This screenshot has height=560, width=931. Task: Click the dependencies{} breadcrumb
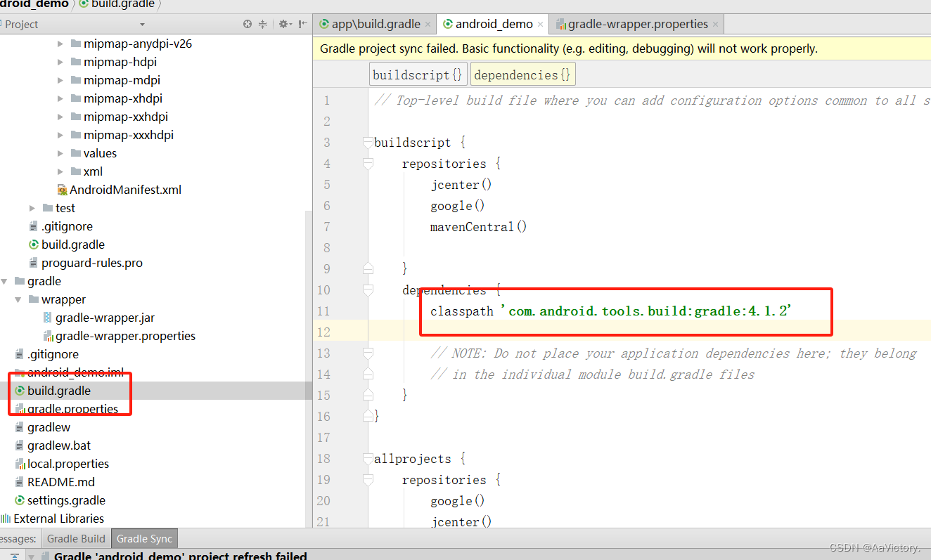click(x=522, y=74)
